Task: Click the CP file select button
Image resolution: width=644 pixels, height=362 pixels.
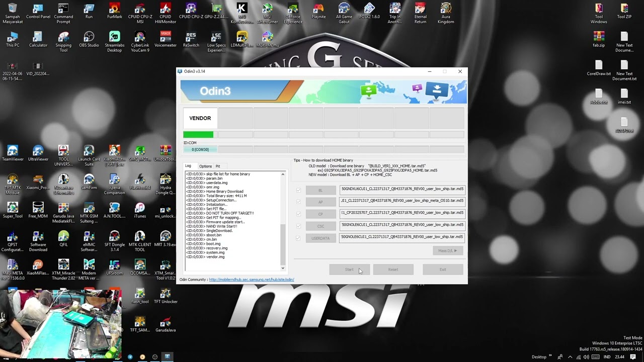Action: click(320, 214)
